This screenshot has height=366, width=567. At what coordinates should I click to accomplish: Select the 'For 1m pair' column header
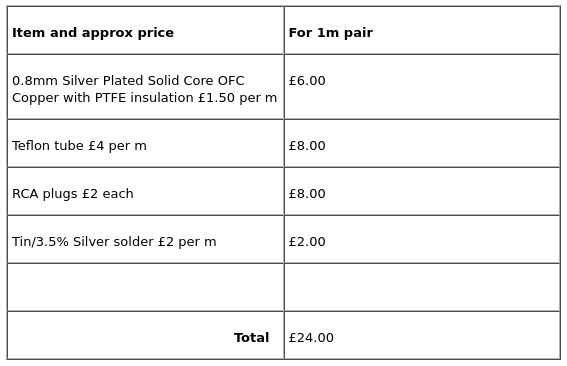click(422, 30)
